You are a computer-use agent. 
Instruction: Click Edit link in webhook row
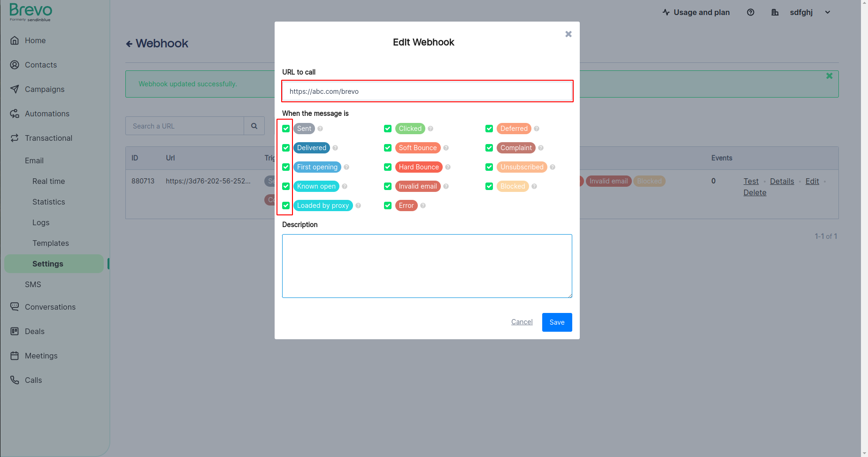(812, 181)
